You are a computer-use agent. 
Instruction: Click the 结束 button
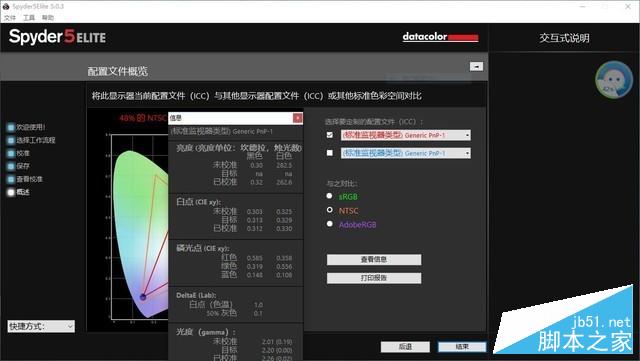click(x=462, y=347)
